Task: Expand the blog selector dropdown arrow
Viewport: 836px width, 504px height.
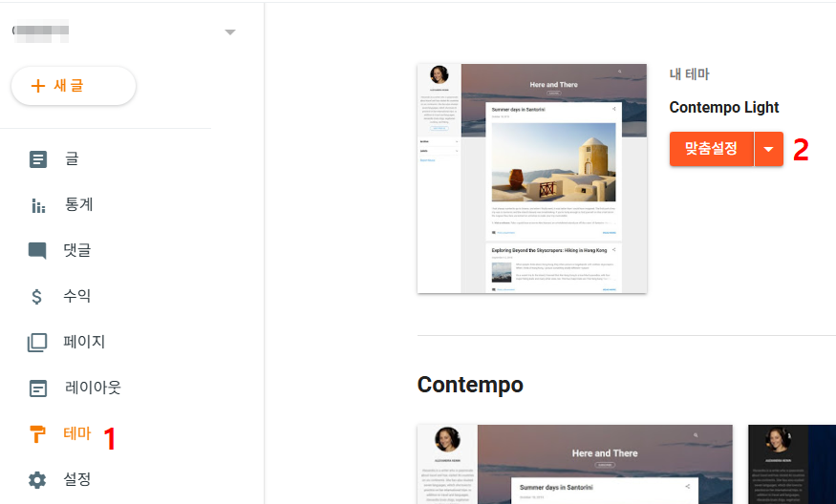Action: tap(230, 31)
